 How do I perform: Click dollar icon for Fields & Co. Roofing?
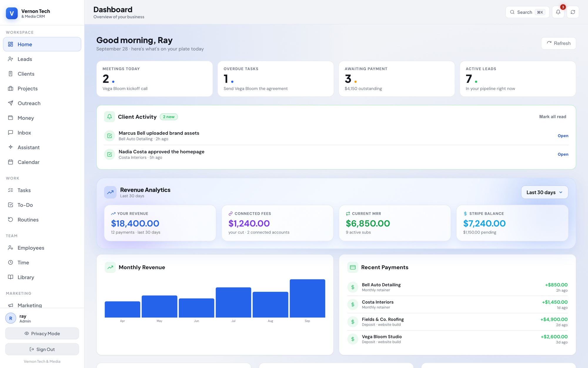353,322
